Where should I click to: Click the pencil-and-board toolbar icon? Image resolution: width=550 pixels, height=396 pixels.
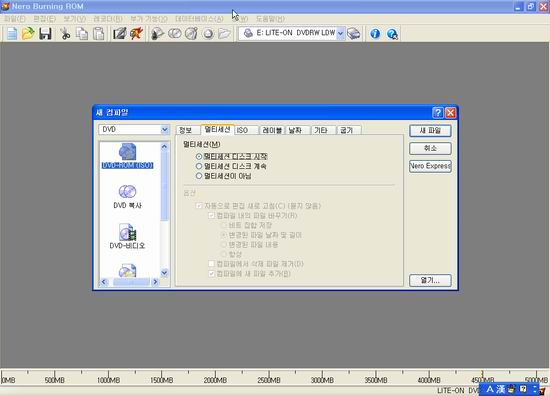click(119, 34)
